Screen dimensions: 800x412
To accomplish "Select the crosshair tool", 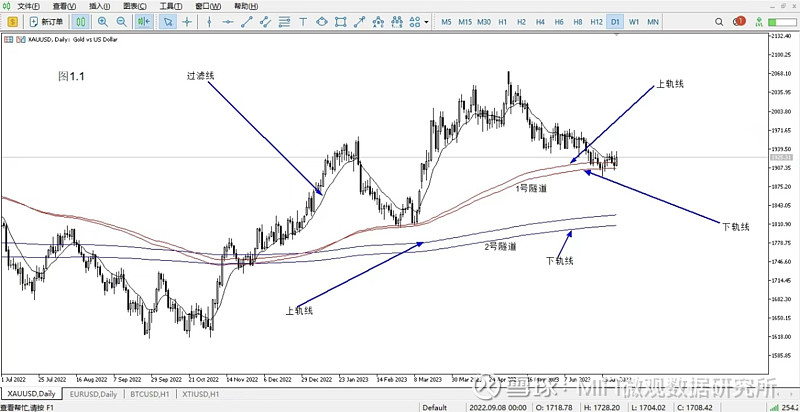I will [187, 22].
